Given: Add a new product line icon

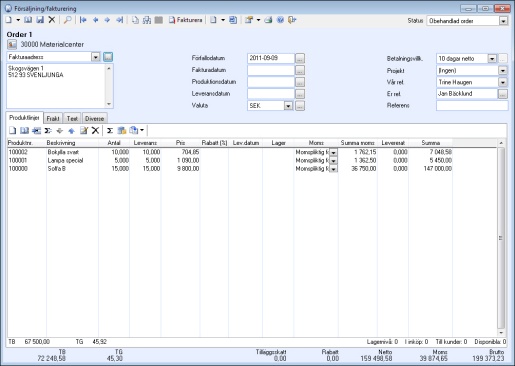Looking at the screenshot, I should pos(12,130).
